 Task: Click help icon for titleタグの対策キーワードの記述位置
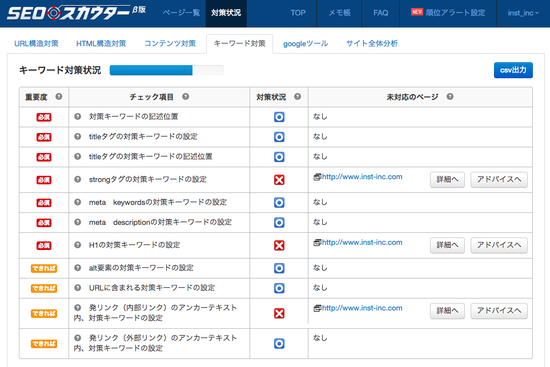click(x=78, y=156)
